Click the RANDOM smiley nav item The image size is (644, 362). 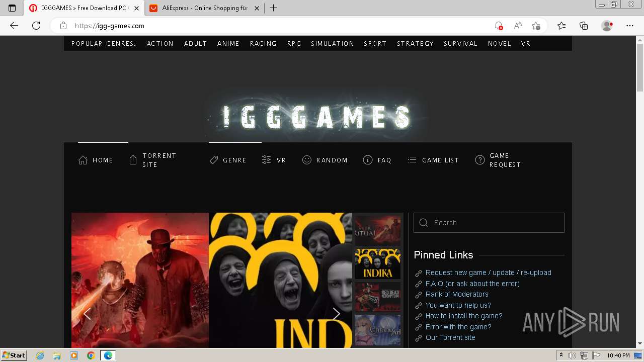click(x=325, y=160)
